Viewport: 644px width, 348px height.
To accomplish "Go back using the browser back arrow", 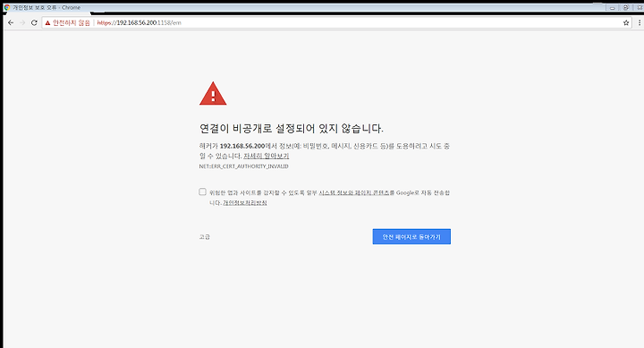I will [11, 22].
